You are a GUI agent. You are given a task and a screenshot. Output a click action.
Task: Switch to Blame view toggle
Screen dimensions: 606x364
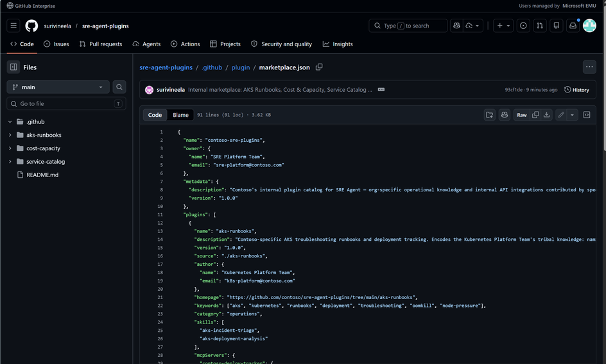180,115
